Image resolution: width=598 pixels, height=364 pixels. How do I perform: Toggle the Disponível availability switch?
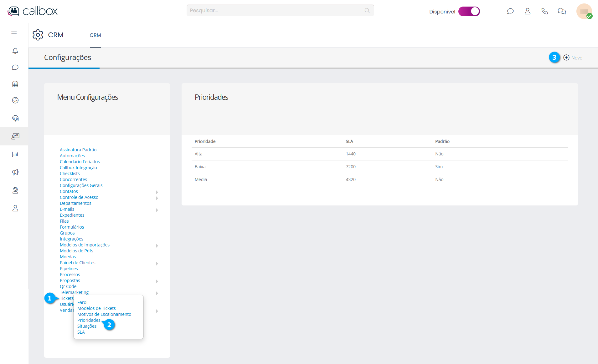pyautogui.click(x=469, y=12)
